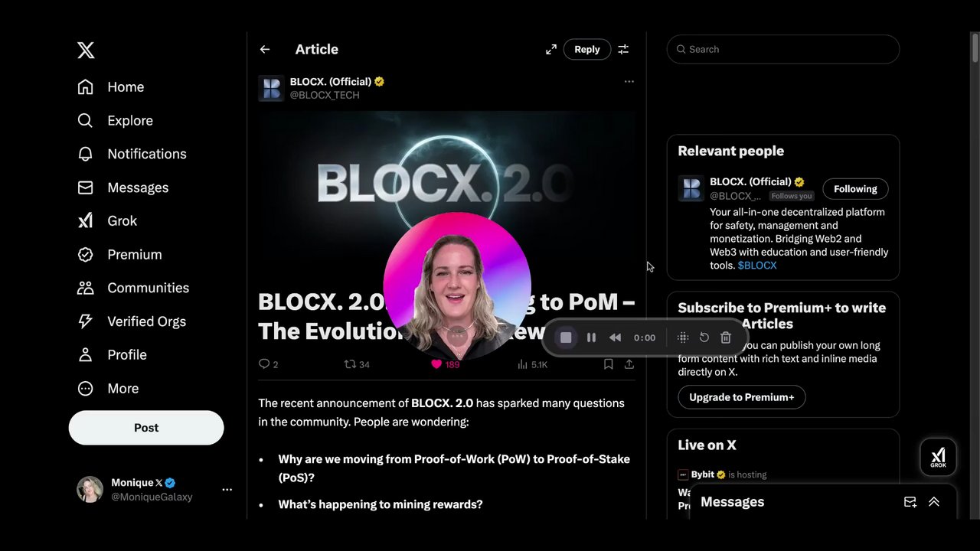This screenshot has width=980, height=551.
Task: Click the back arrow beside Article
Action: 265,49
